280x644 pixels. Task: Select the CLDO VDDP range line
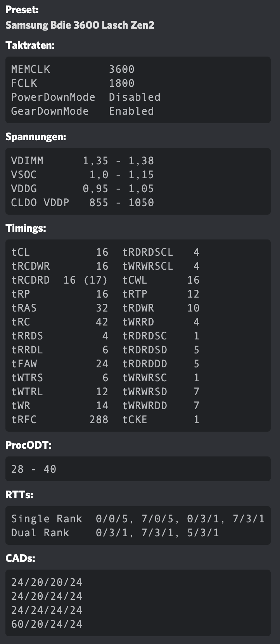click(x=83, y=203)
